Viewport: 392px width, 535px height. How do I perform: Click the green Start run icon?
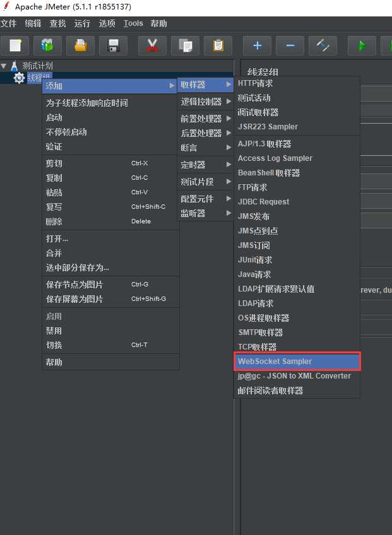point(362,45)
